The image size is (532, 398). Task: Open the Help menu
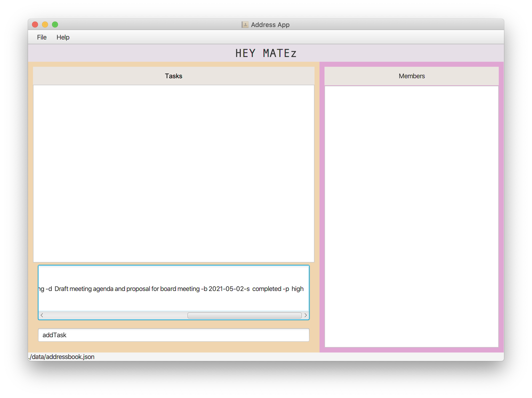pos(63,37)
